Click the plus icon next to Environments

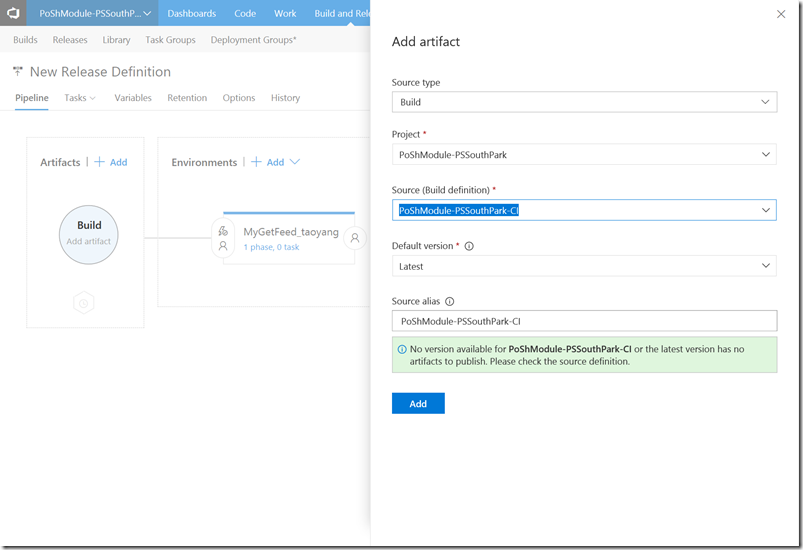(x=256, y=162)
